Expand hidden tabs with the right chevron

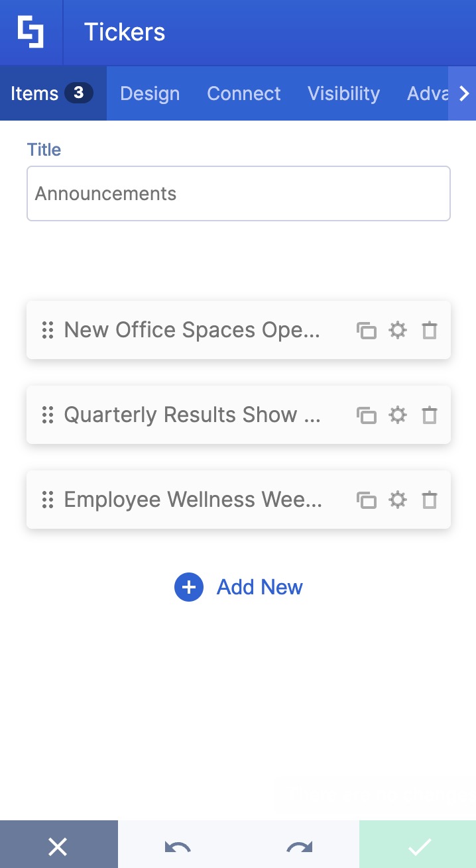pos(463,93)
